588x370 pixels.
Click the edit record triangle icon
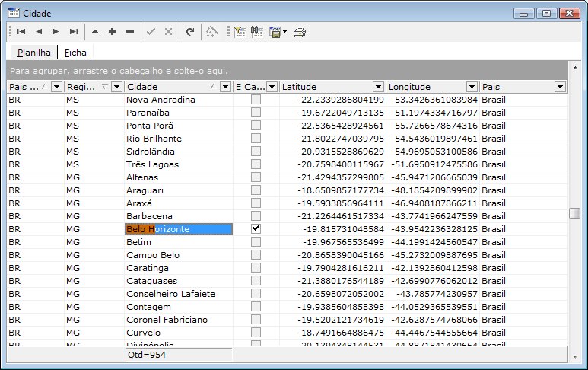95,32
